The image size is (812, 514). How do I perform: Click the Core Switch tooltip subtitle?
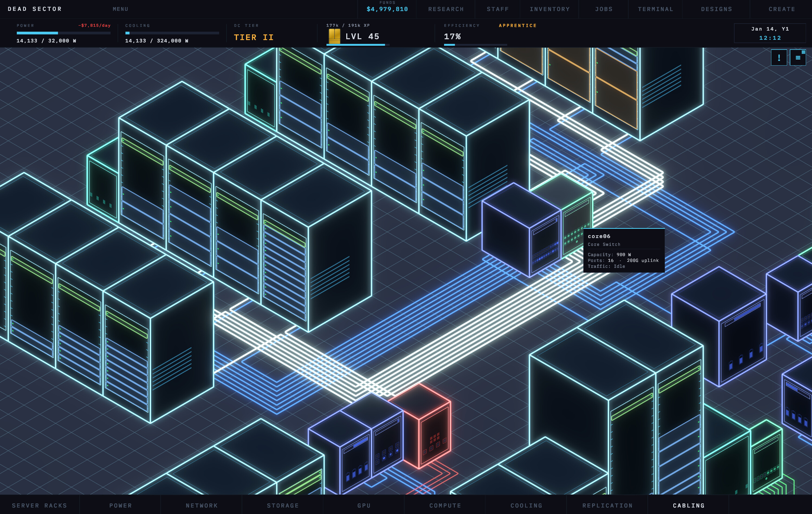(x=604, y=244)
